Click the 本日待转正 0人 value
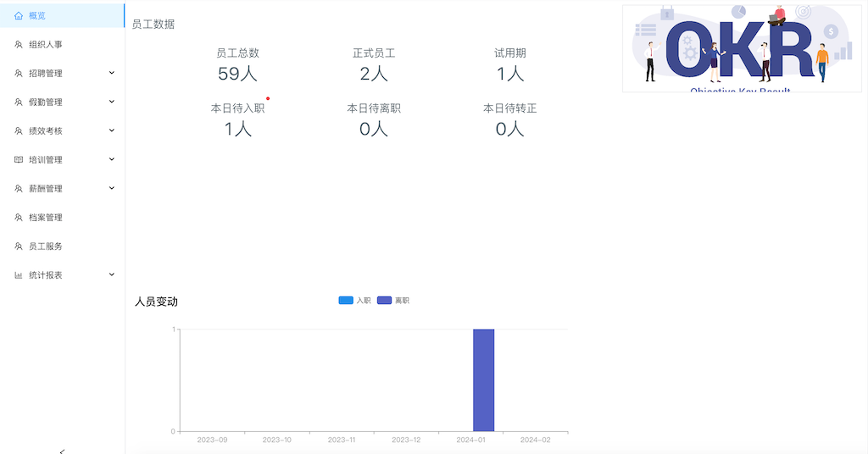 [x=509, y=129]
